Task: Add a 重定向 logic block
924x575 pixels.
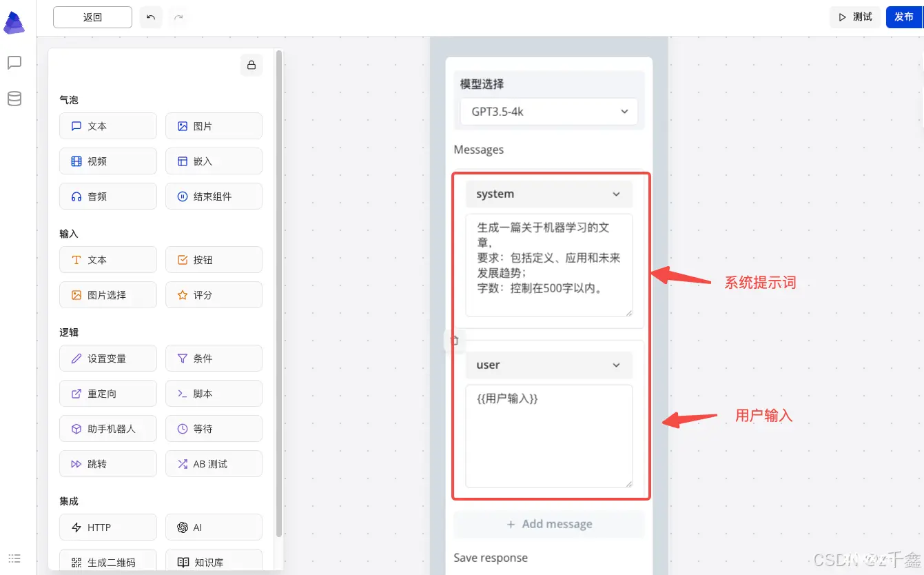Action: click(108, 394)
